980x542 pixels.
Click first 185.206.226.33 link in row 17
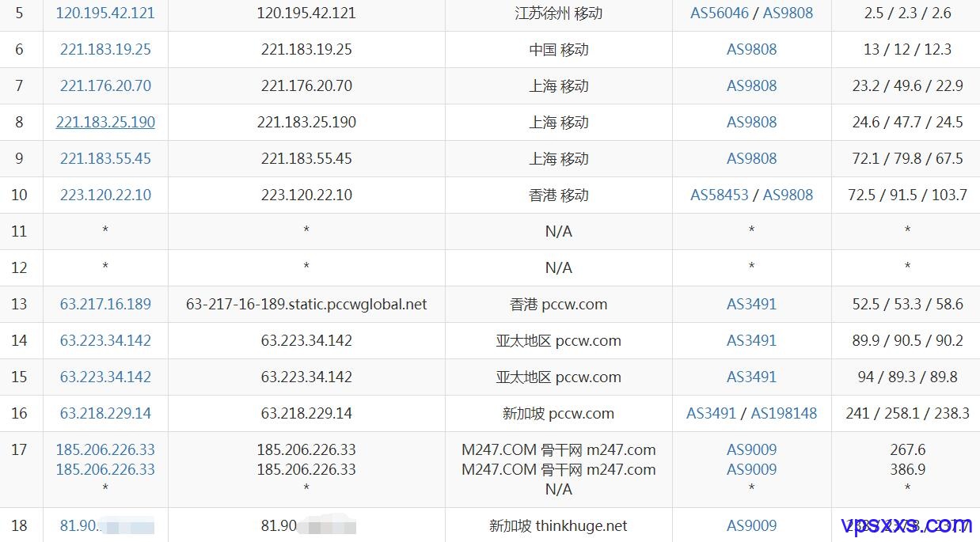(105, 449)
